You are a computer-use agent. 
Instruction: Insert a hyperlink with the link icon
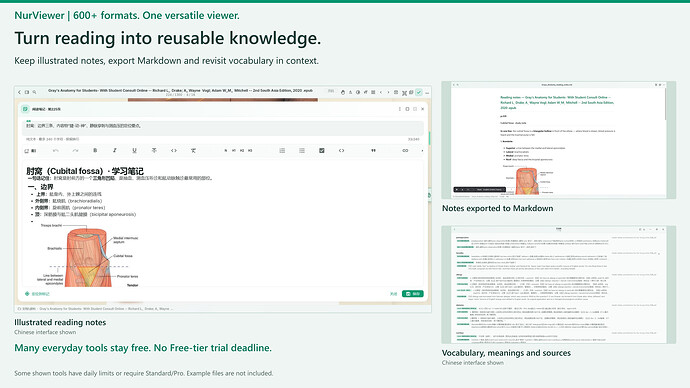point(405,150)
